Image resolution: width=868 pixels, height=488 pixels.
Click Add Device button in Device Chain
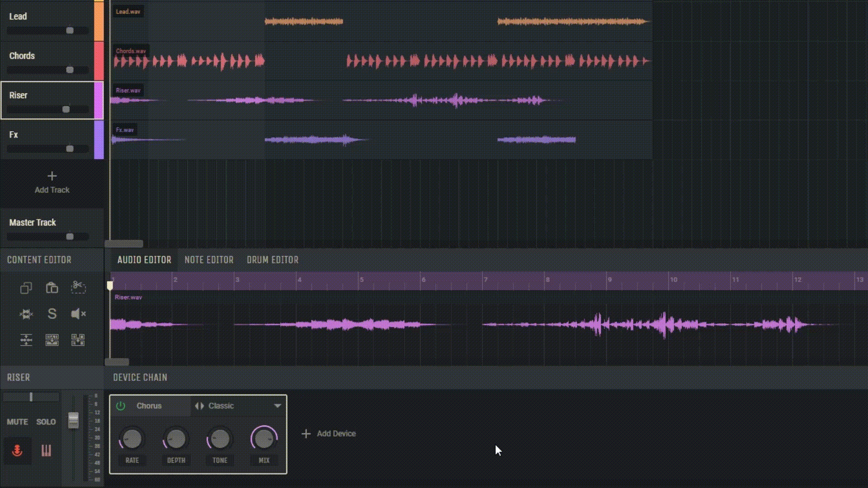pyautogui.click(x=329, y=433)
